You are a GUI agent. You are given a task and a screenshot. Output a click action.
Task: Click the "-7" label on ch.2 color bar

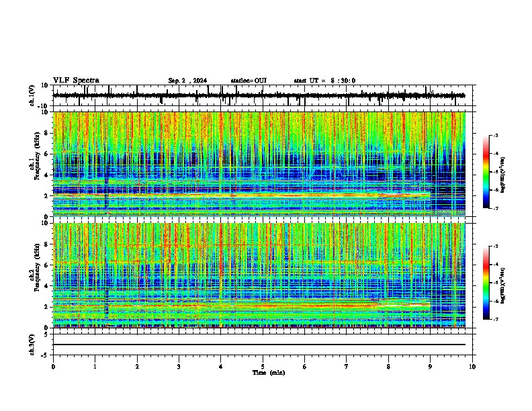point(495,320)
